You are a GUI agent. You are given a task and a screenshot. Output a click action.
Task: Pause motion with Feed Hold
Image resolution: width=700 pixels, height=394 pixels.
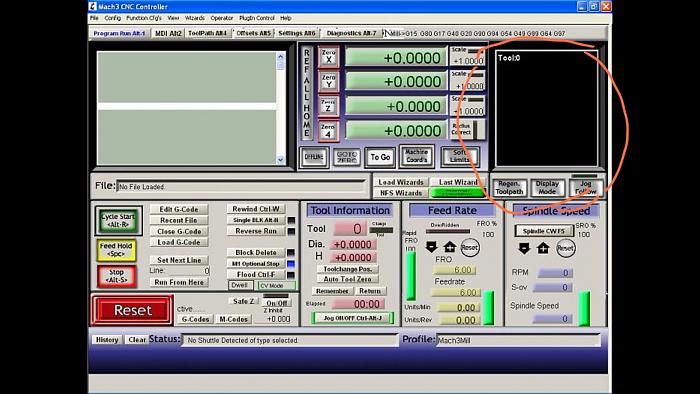pyautogui.click(x=116, y=250)
